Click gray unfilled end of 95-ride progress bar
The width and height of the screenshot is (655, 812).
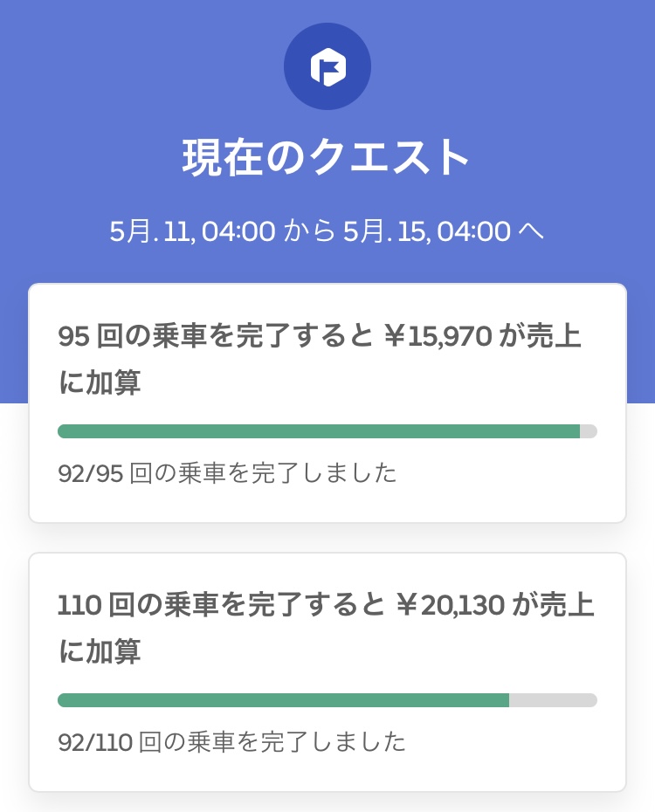tap(589, 431)
